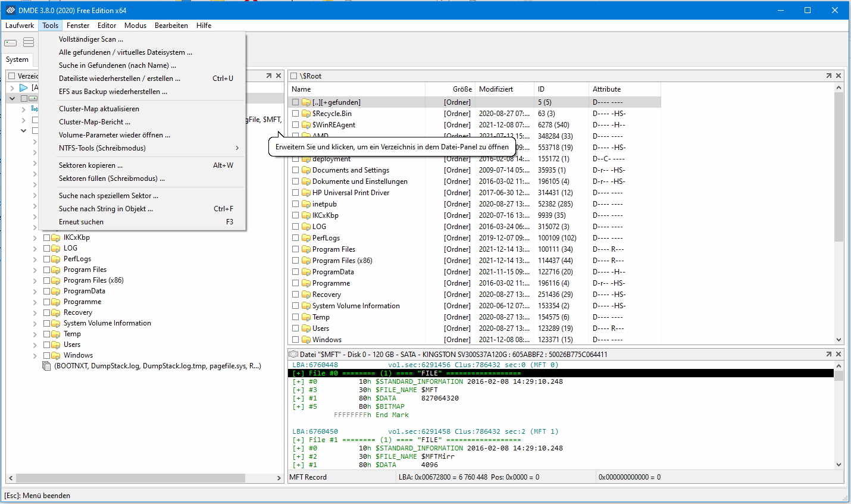Screen dimensions: 851x504
Task: Click the PerfLogs folder icon in tree
Action: coord(56,259)
